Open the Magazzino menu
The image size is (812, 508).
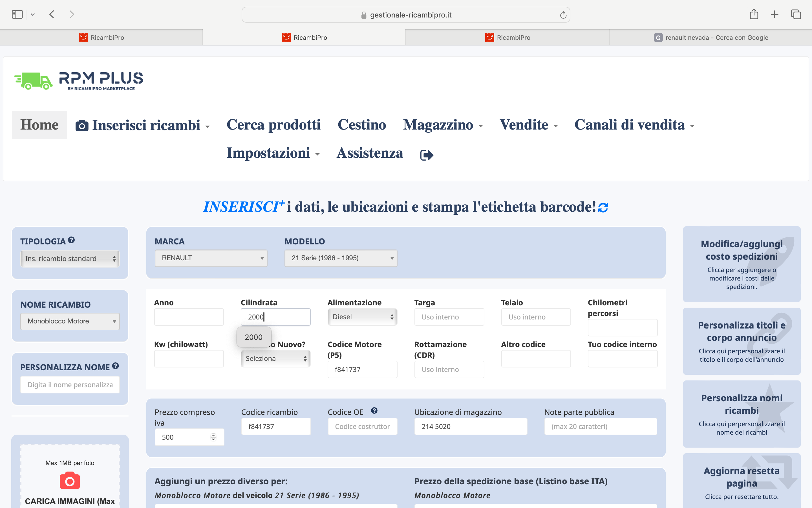443,125
